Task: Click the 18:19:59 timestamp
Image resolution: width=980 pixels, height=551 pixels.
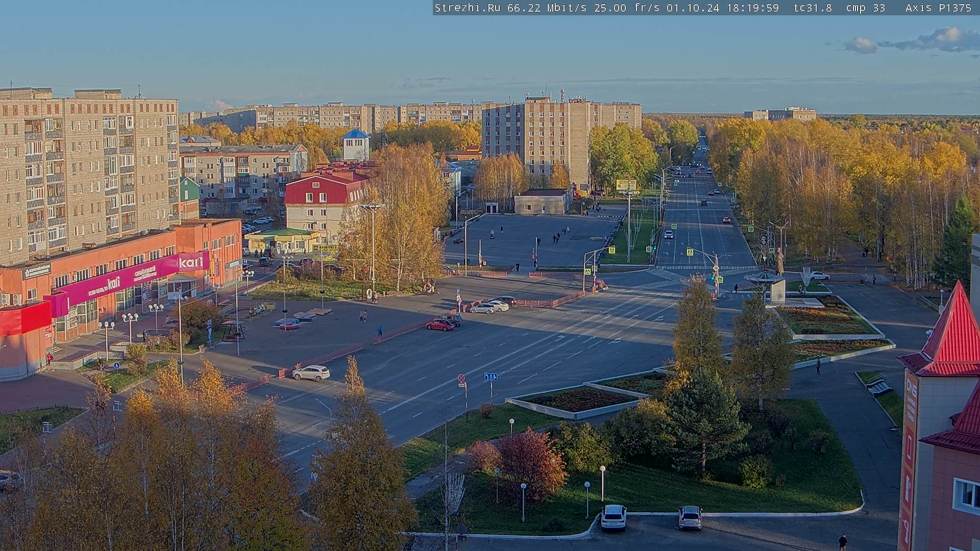Action: 752,8
